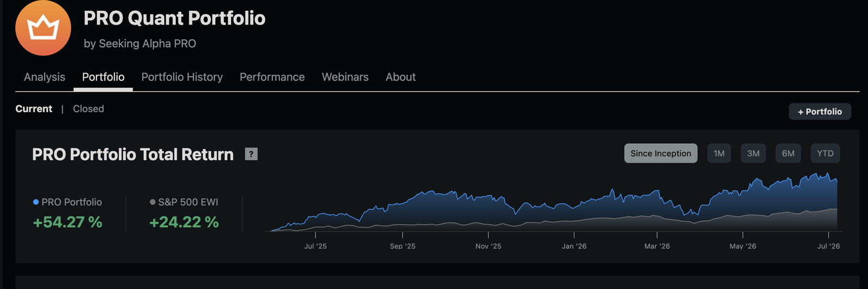Click the blue PRO Portfolio legend dot
The image size is (868, 289).
click(x=36, y=202)
